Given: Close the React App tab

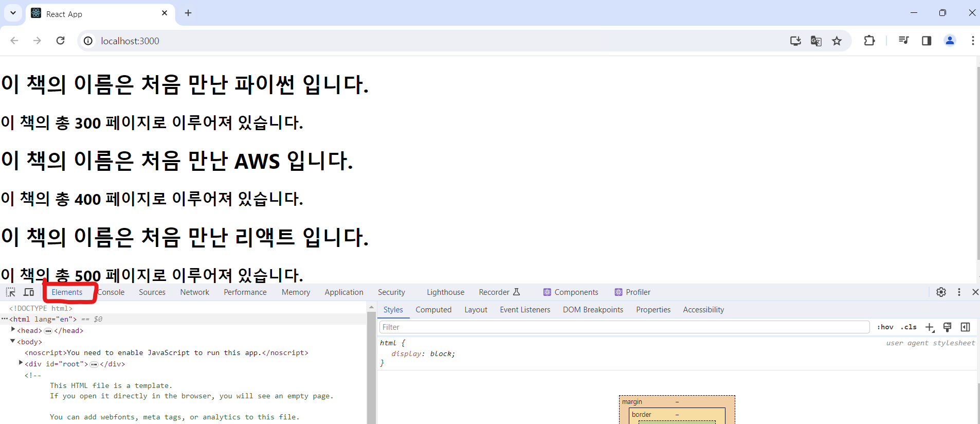Looking at the screenshot, I should pos(165,13).
